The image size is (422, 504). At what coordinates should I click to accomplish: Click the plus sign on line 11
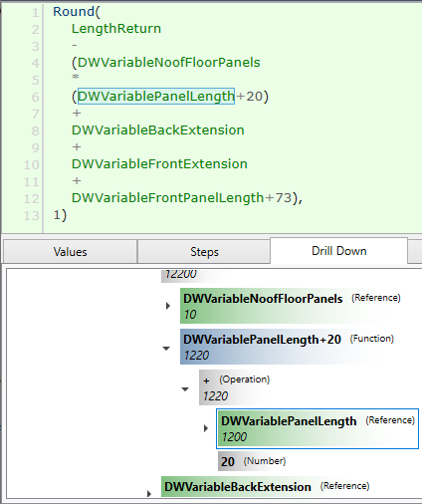tap(77, 181)
